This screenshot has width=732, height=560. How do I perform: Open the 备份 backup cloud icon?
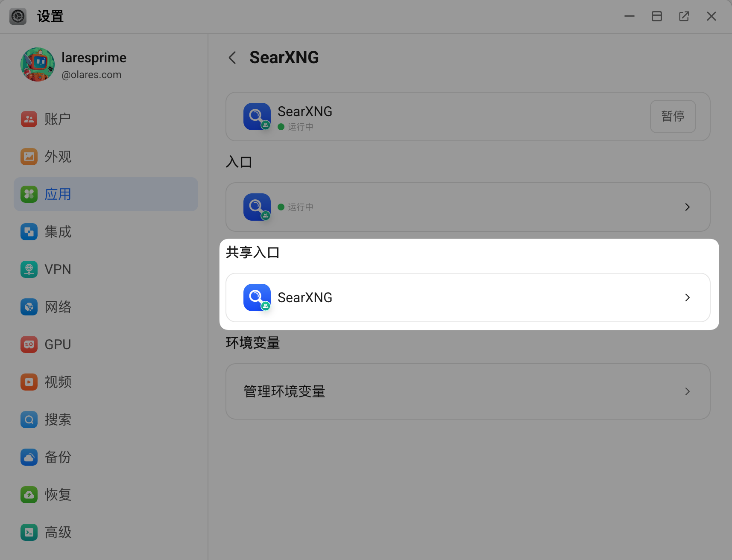[x=29, y=457]
